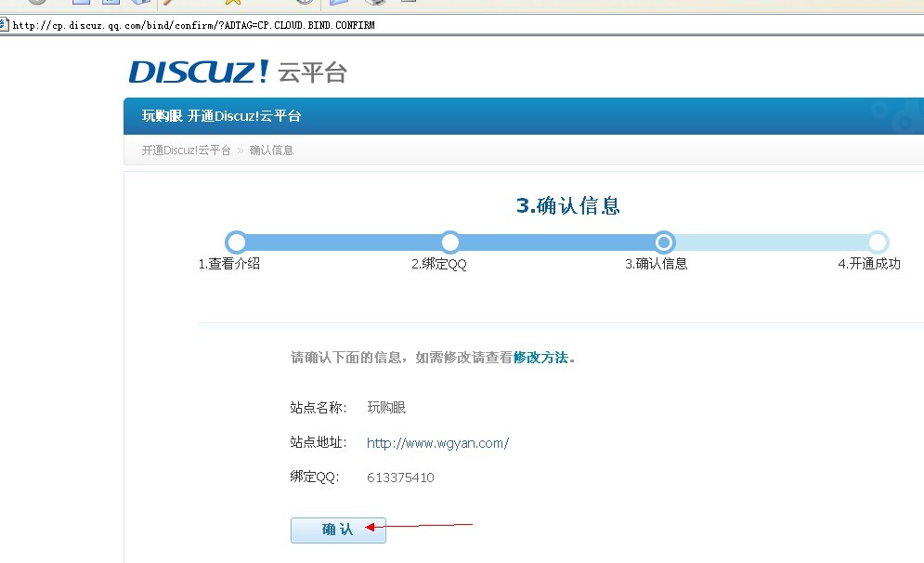The image size is (924, 563).
Task: Click the QQ number 613375410
Action: point(401,478)
